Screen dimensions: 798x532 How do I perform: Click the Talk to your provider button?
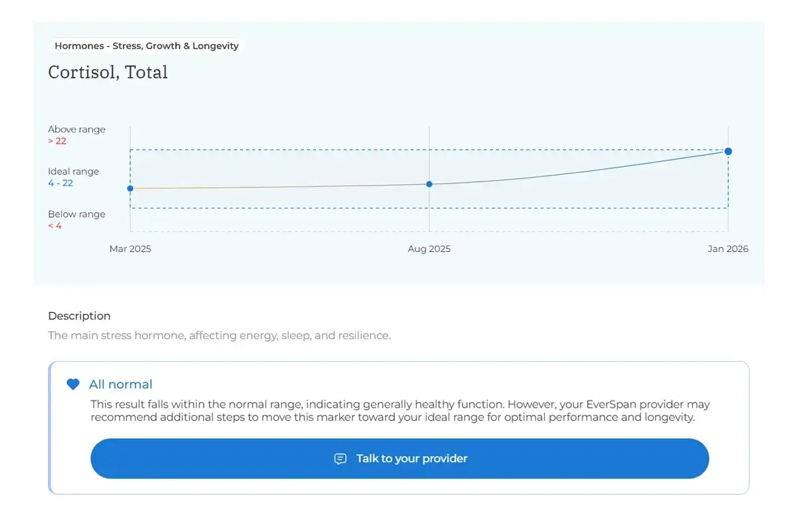(x=400, y=458)
